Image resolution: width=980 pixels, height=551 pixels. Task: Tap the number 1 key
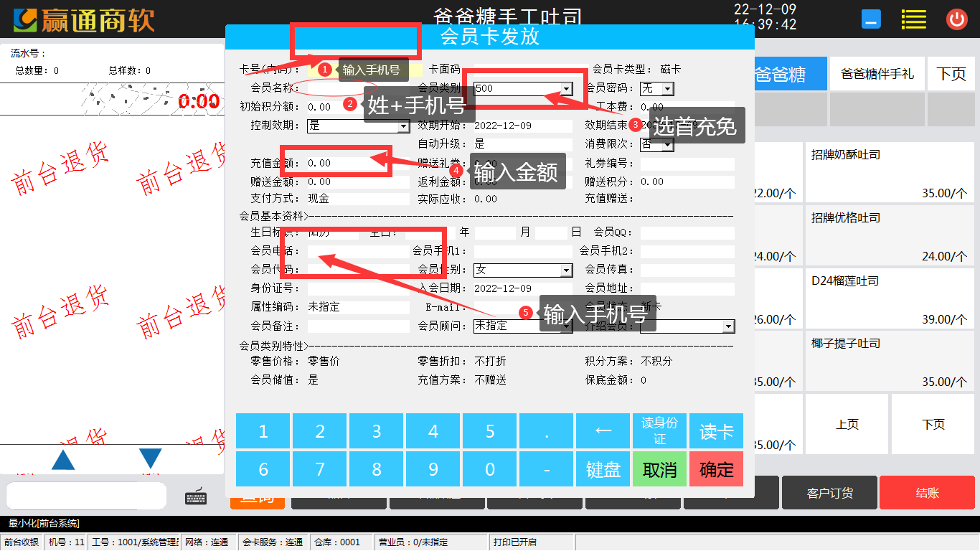(263, 431)
